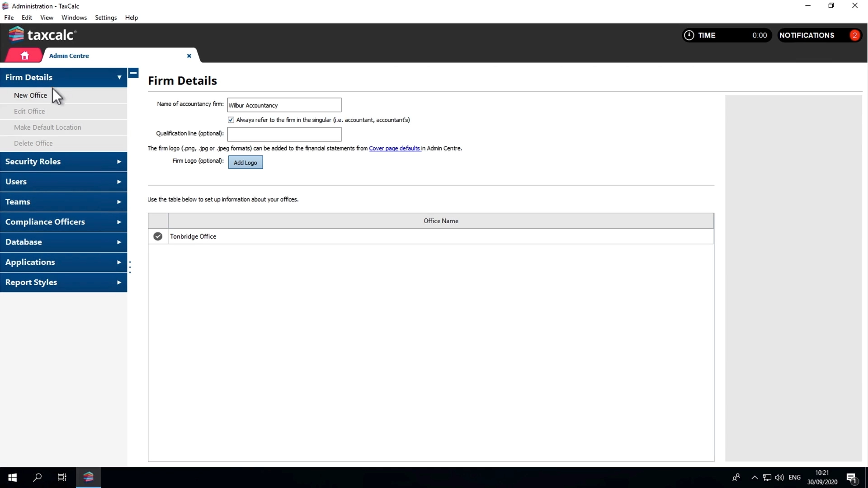Viewport: 868px width, 488px height.
Task: Click the default office tick icon for Tonbridge Office
Action: coord(158,236)
